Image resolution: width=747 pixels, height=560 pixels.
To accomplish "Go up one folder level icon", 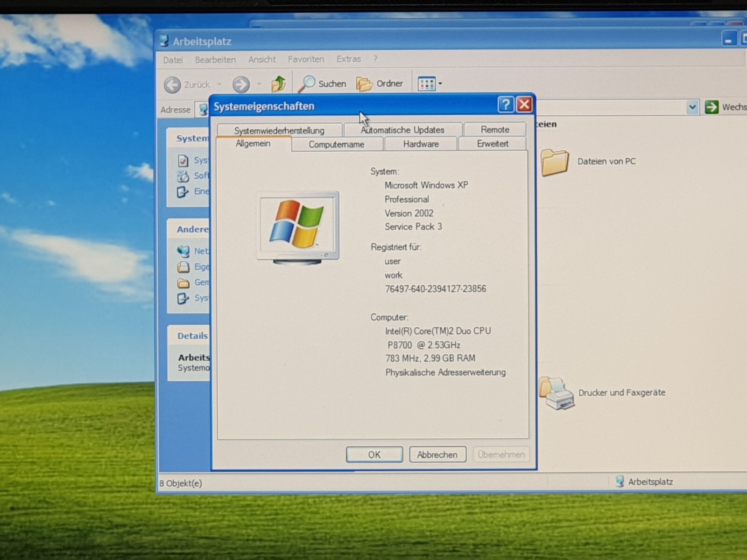I will 279,84.
